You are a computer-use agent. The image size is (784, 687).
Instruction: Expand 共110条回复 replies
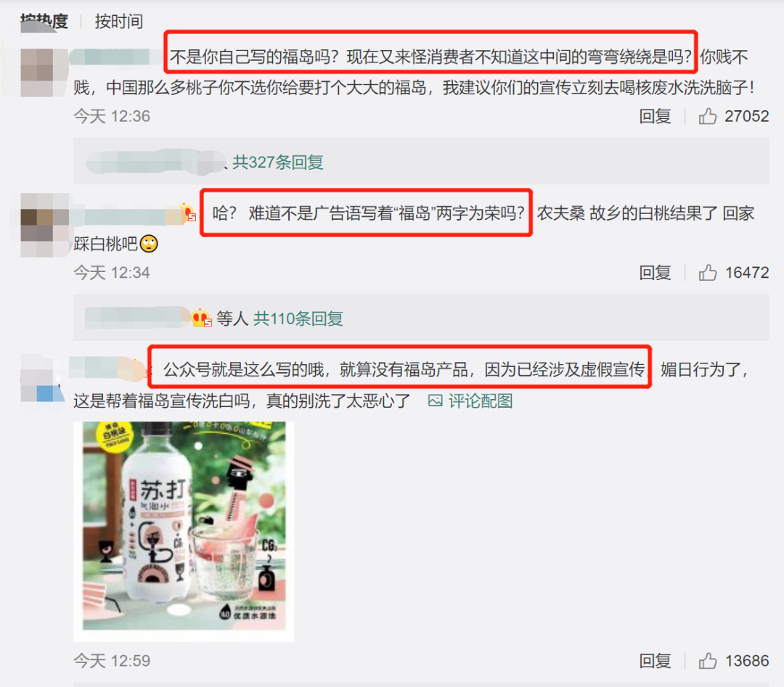[x=298, y=318]
